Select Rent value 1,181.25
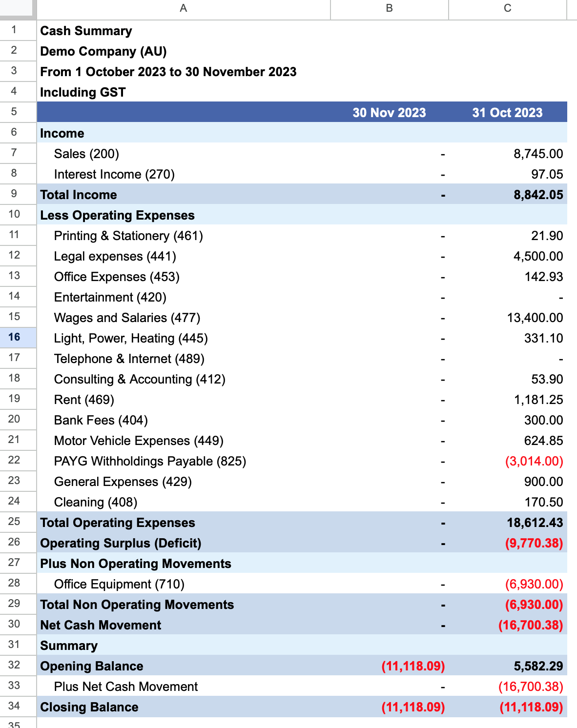The height and width of the screenshot is (728, 577). coord(538,400)
